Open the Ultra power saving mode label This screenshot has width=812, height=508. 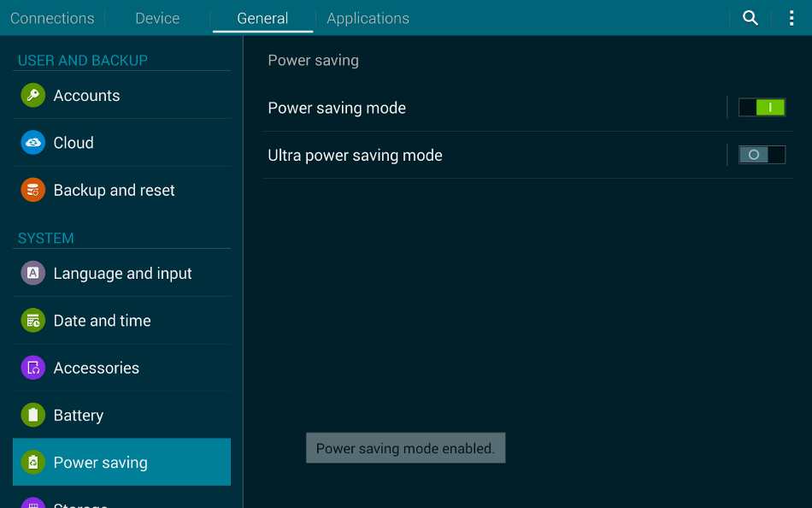[355, 155]
